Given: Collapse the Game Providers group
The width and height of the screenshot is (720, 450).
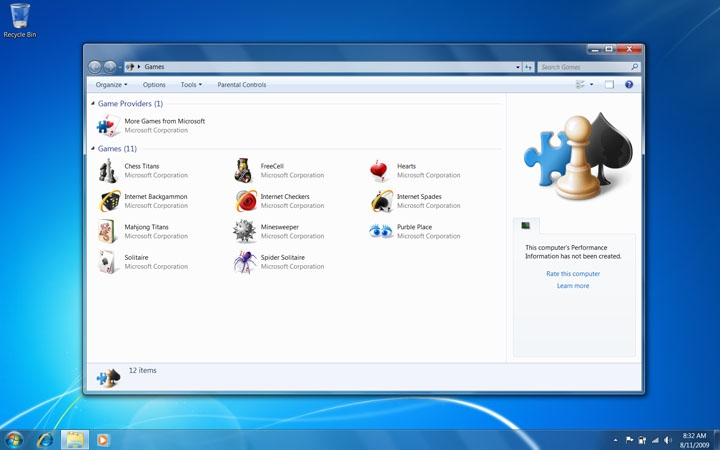Looking at the screenshot, I should (x=94, y=104).
